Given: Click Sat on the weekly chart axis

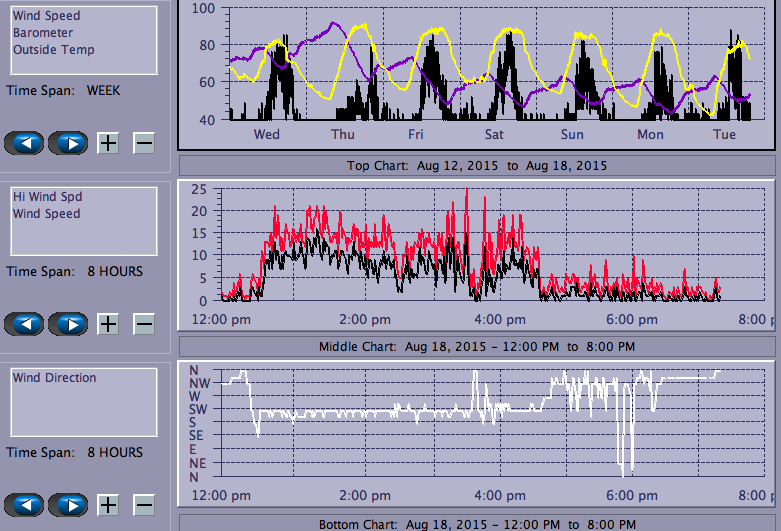Looking at the screenshot, I should pyautogui.click(x=494, y=134).
